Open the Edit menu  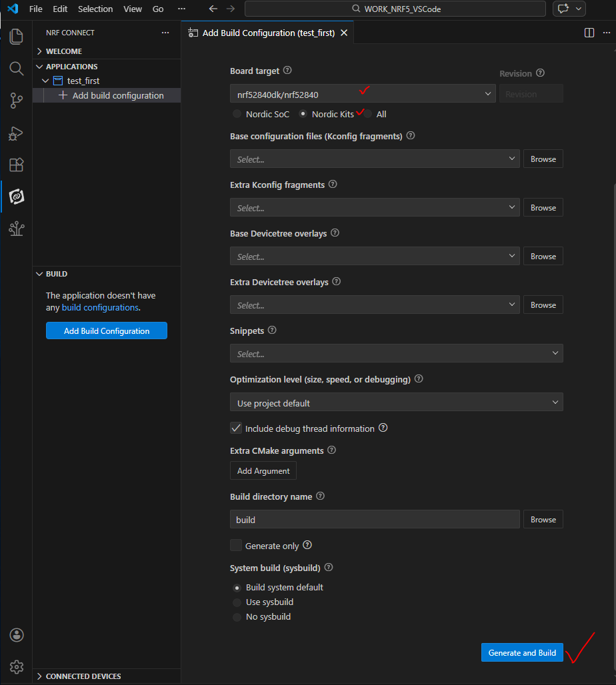coord(60,9)
